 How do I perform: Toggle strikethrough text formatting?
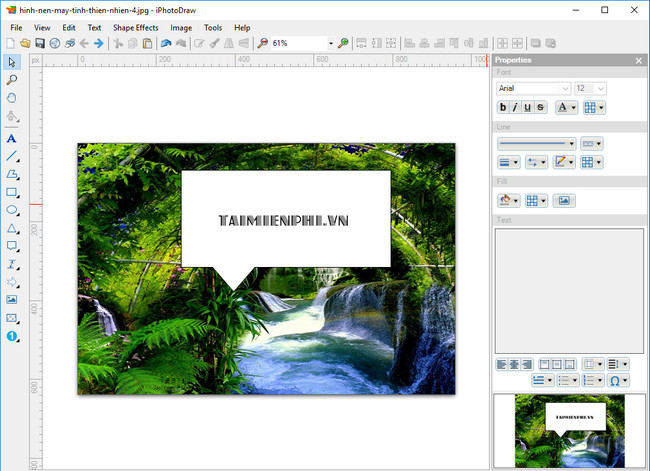click(x=541, y=107)
